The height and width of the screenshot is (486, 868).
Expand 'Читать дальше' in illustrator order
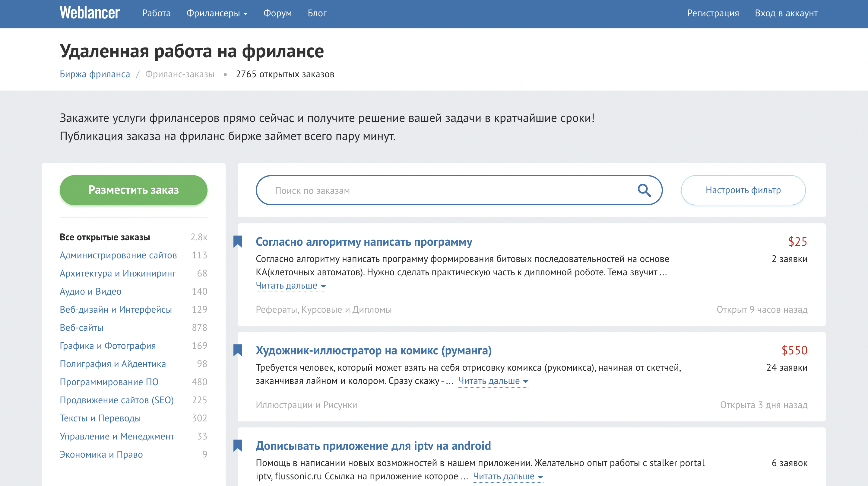(493, 381)
